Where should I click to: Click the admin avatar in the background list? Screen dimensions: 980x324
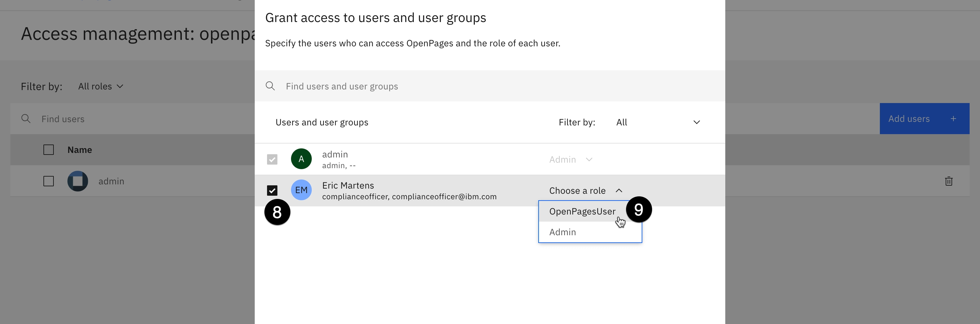point(77,181)
